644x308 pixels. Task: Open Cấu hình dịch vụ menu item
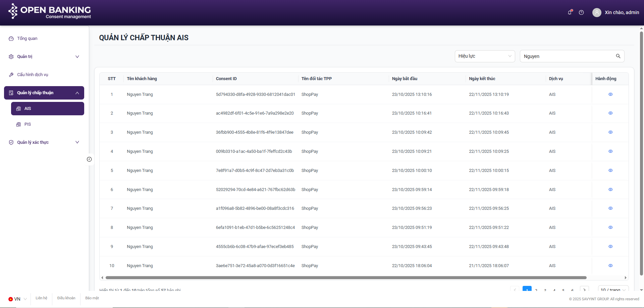click(x=33, y=75)
